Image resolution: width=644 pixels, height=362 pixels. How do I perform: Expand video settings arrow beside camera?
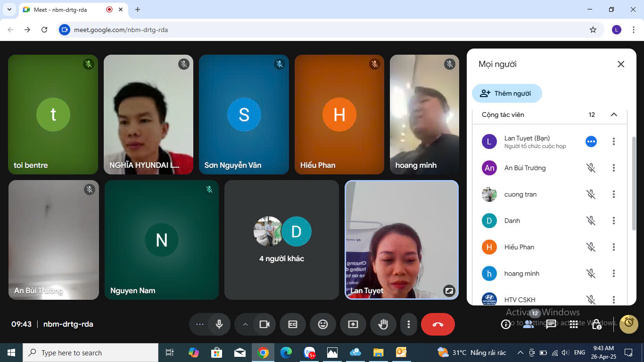(x=245, y=324)
